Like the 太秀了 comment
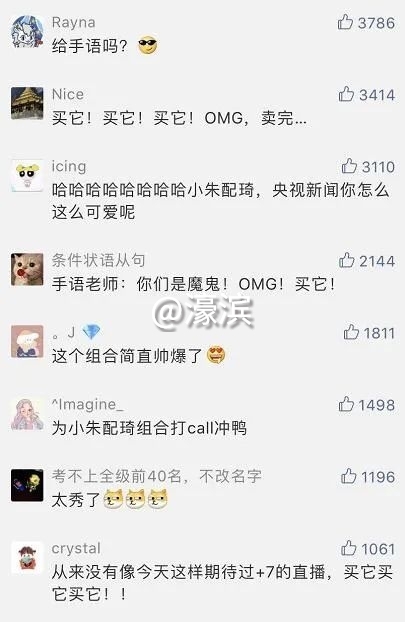405x622 pixels. (348, 476)
